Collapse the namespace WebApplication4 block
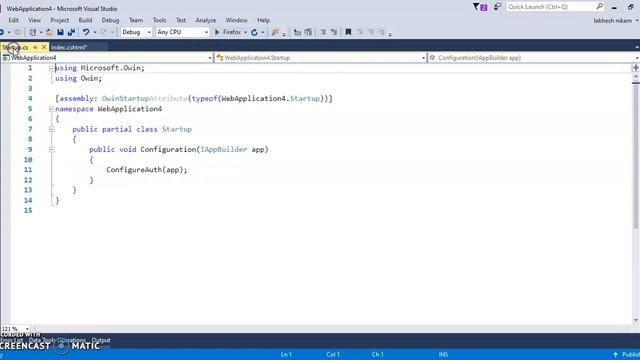This screenshot has height=360, width=640. pyautogui.click(x=51, y=109)
